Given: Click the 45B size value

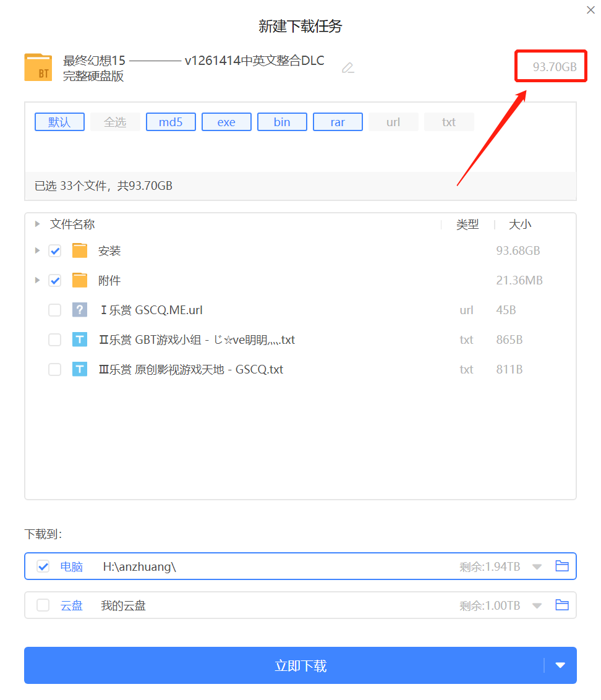Looking at the screenshot, I should (506, 310).
